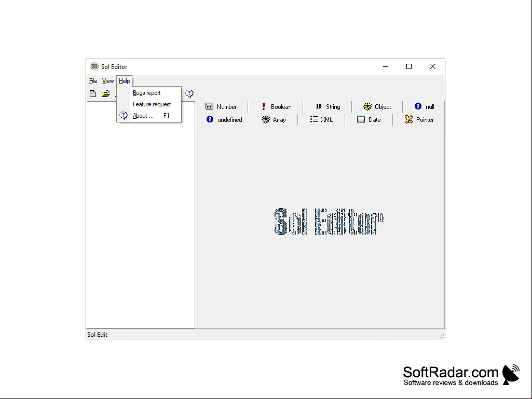
Task: Add a Date value
Action: (x=369, y=119)
